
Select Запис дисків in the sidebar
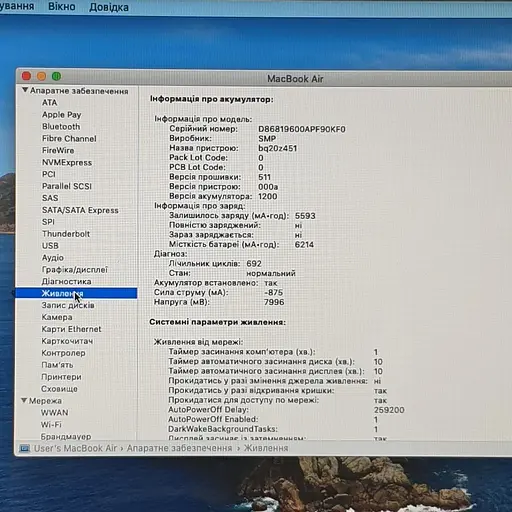(68, 305)
